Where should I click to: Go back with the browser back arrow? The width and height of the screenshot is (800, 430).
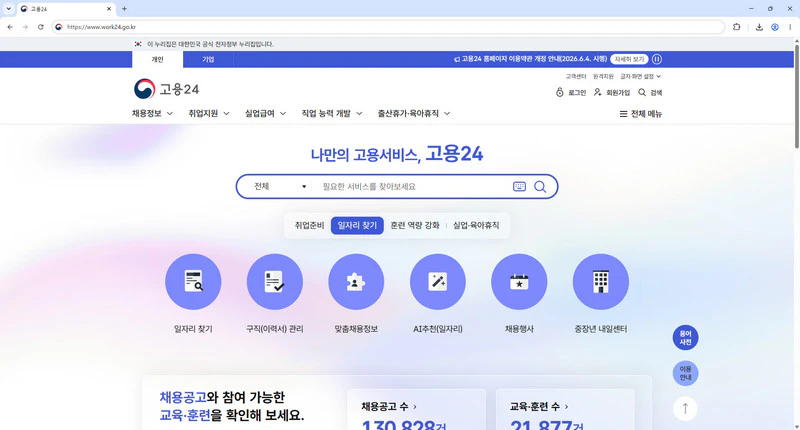pyautogui.click(x=10, y=27)
